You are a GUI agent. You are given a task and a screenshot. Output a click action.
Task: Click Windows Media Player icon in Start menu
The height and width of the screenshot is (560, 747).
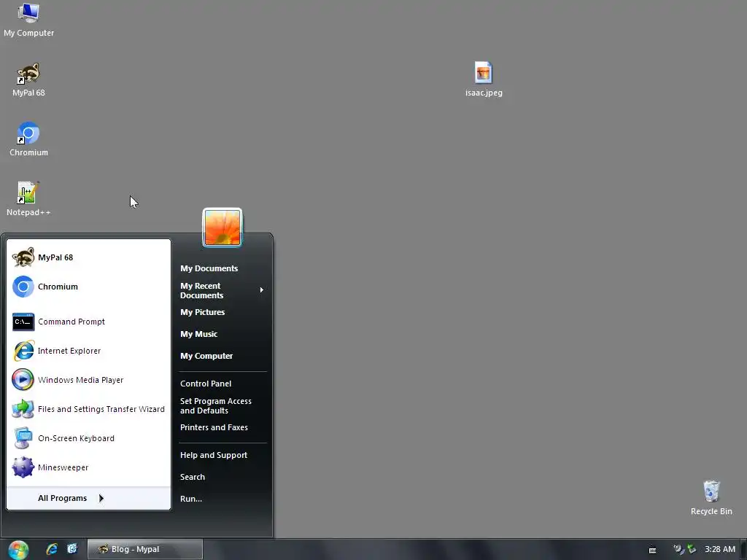pos(23,380)
